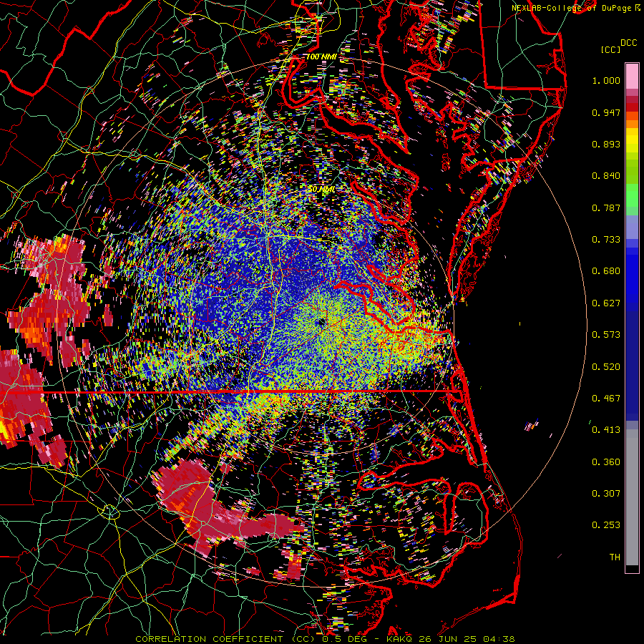Select the 0.413 scale value

(606, 430)
